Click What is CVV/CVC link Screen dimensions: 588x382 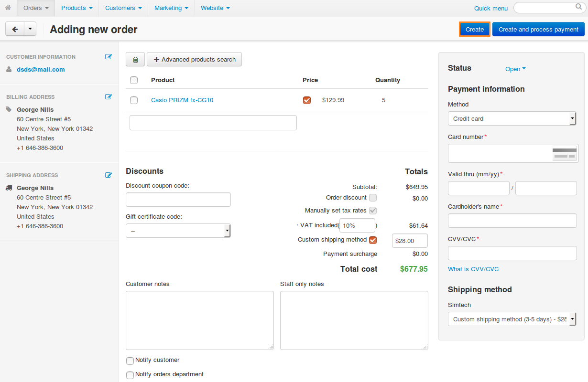473,269
